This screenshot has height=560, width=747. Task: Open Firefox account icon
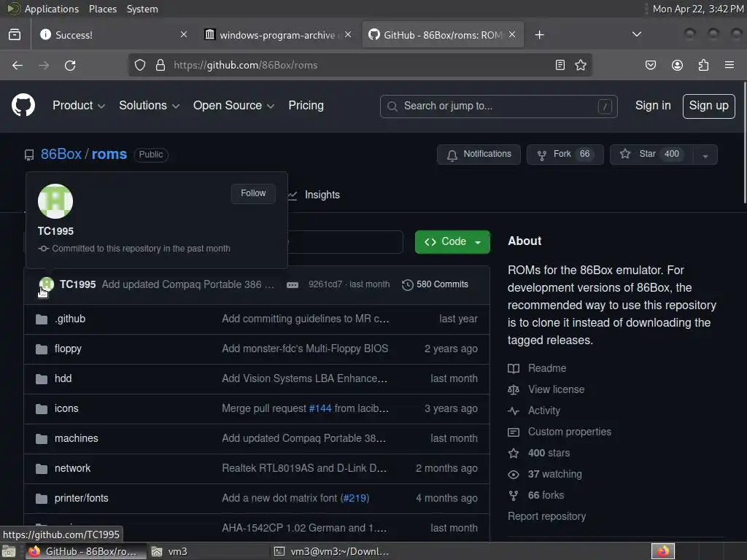[x=677, y=65]
